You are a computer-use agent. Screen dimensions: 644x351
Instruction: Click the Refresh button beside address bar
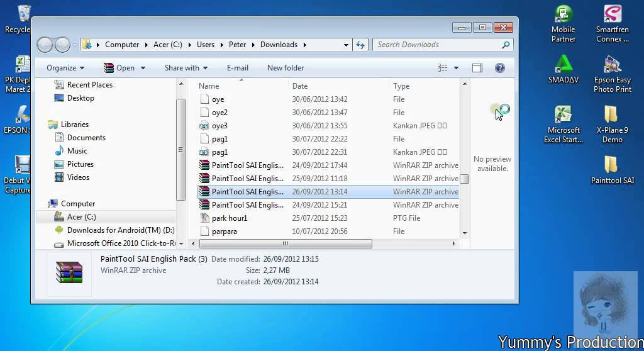point(360,45)
